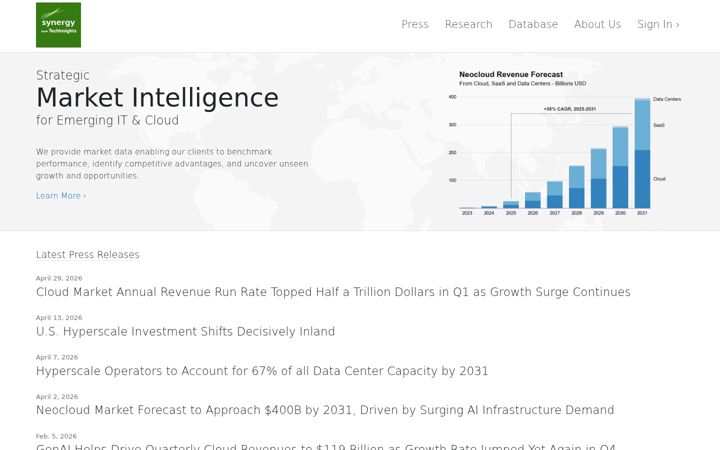Click the Learn More link
The height and width of the screenshot is (450, 720).
pyautogui.click(x=61, y=196)
